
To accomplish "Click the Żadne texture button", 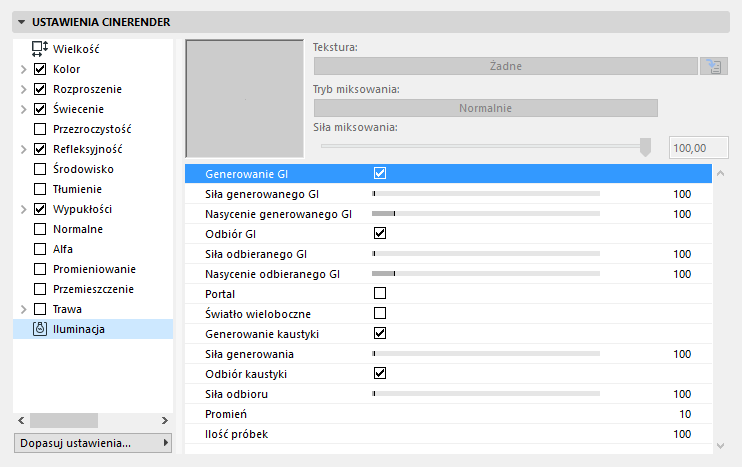I will click(505, 67).
